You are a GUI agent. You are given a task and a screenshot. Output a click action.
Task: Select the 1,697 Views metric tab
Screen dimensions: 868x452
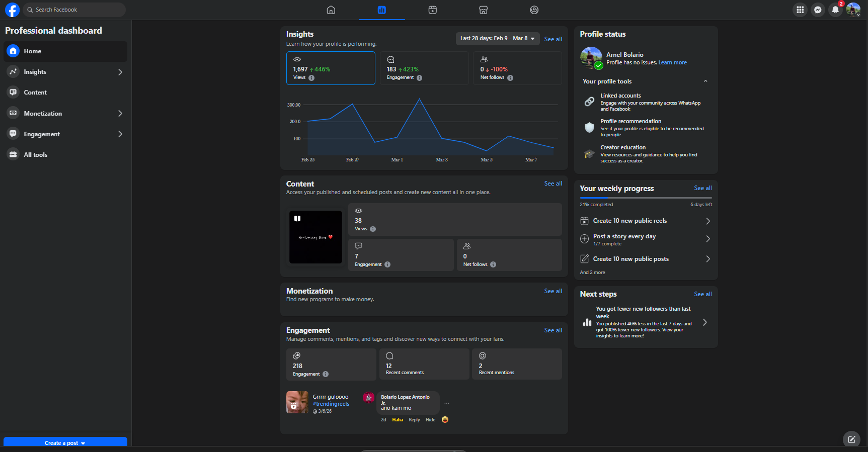331,68
